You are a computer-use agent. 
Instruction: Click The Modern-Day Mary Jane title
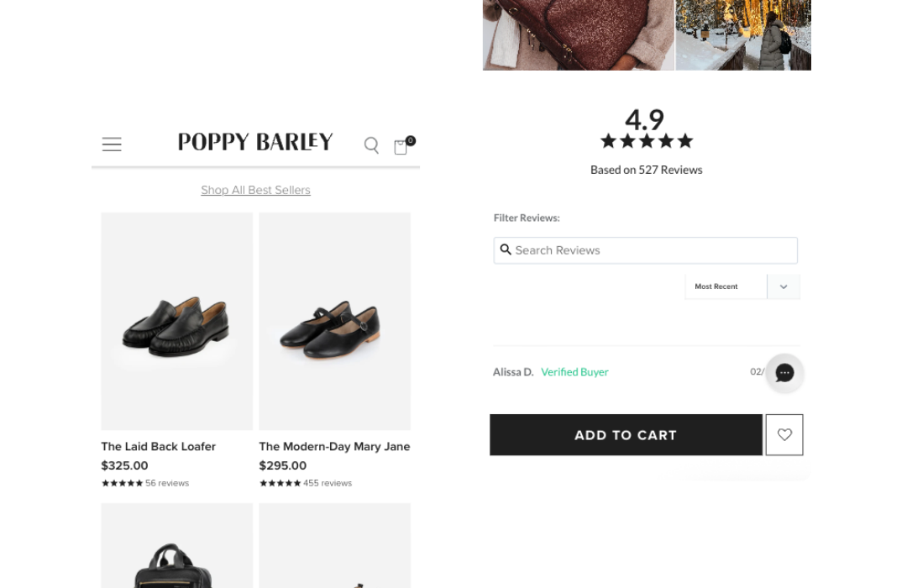coord(334,446)
